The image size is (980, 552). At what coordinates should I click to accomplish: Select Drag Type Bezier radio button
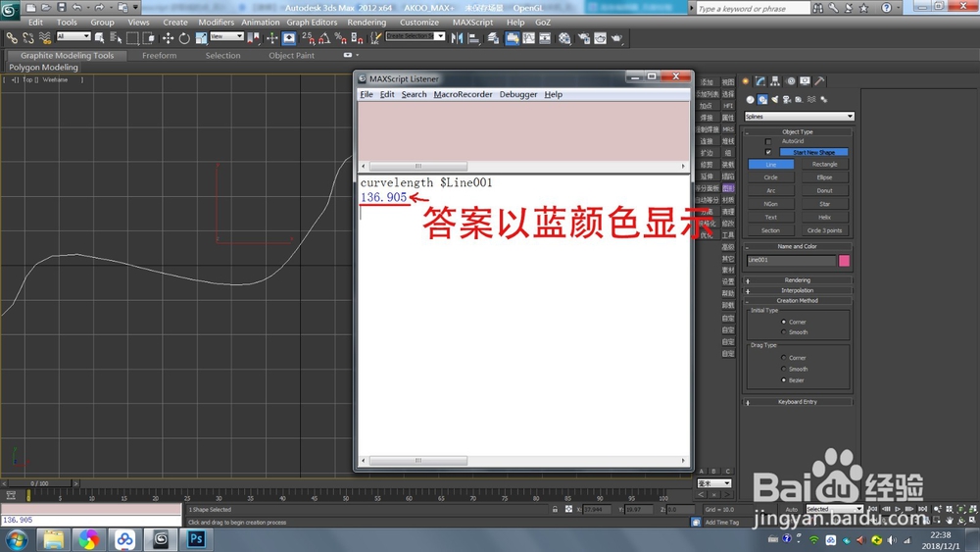coord(784,380)
